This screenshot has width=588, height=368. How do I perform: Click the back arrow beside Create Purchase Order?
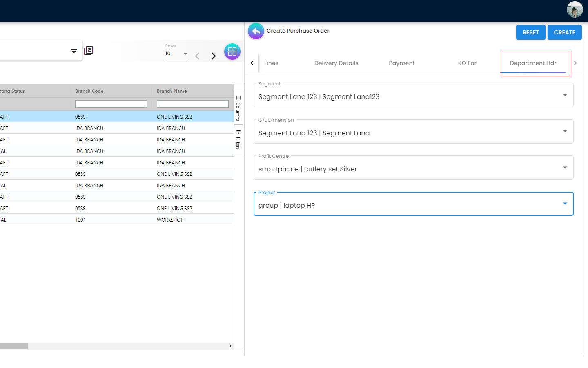(256, 31)
